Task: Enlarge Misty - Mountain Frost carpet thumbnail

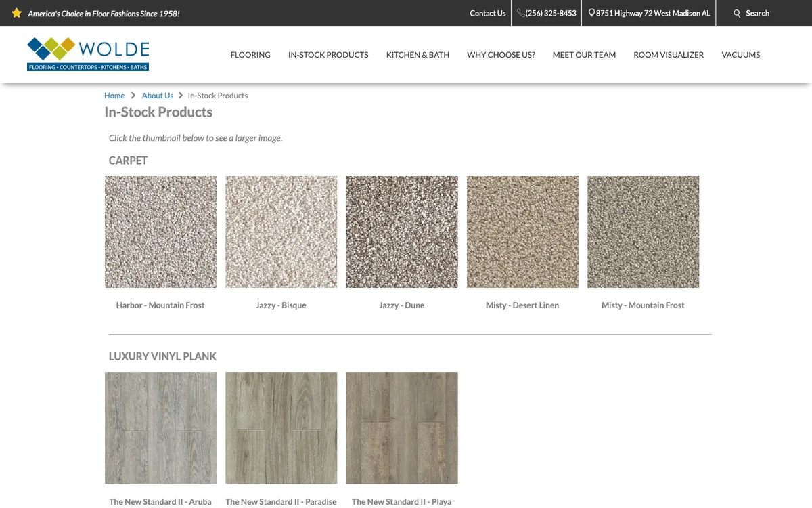Action: pyautogui.click(x=643, y=232)
